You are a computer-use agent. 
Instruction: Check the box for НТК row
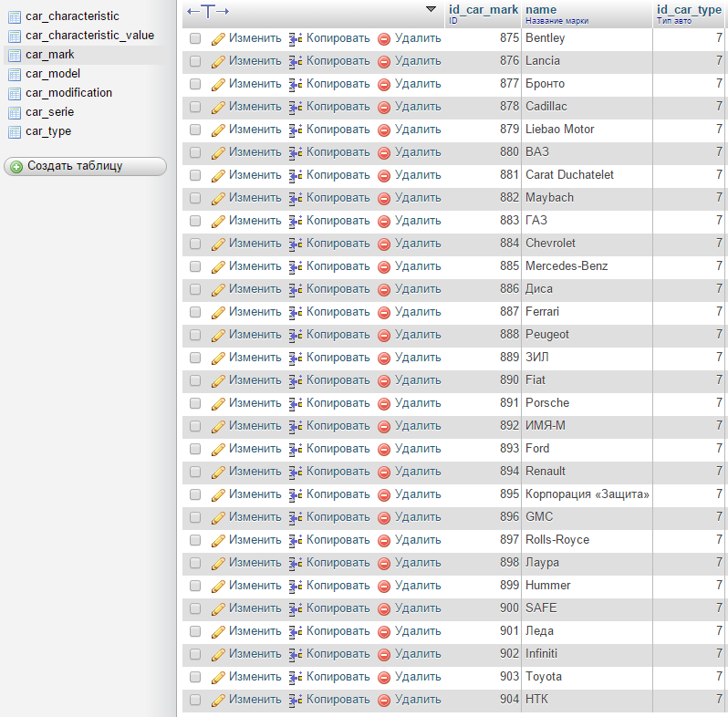pos(195,700)
